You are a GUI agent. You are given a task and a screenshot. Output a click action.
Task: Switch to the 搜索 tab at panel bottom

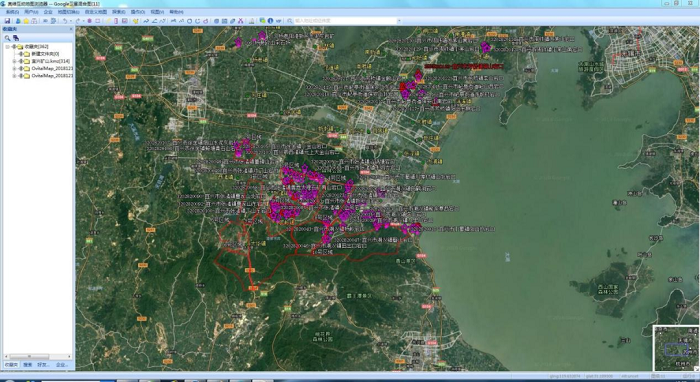[x=28, y=365]
